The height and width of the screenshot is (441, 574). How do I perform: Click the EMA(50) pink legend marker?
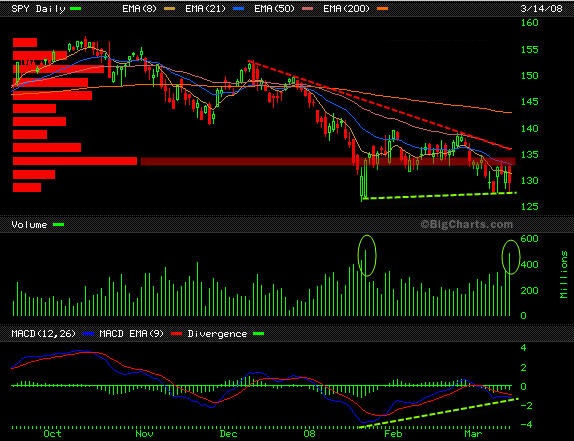308,8
